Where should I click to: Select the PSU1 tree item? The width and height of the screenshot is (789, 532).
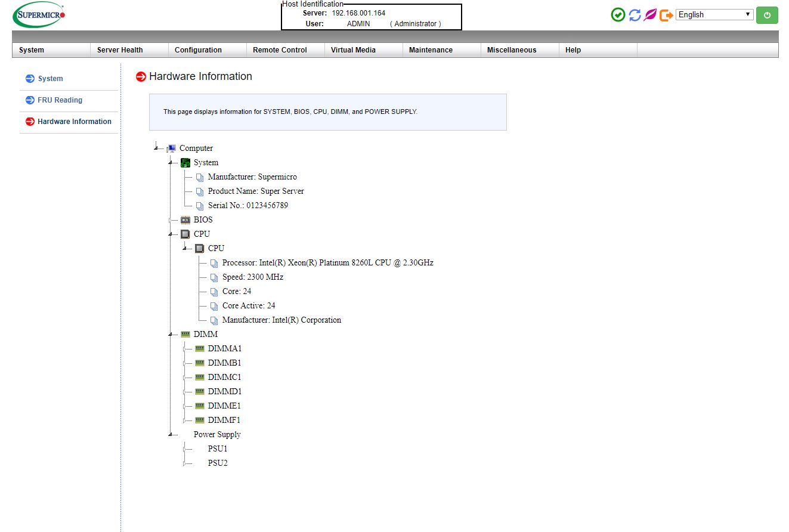(x=218, y=449)
